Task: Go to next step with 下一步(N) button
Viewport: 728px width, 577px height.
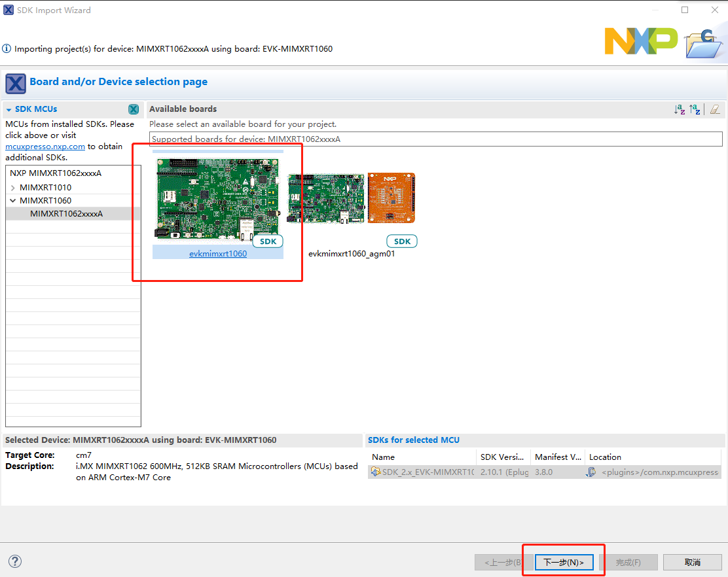Action: pos(564,562)
